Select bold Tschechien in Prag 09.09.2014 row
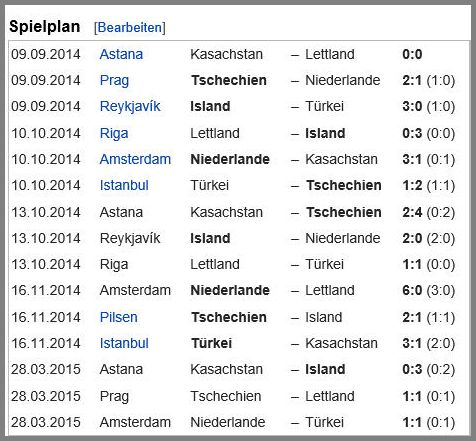The width and height of the screenshot is (476, 441). [x=229, y=80]
